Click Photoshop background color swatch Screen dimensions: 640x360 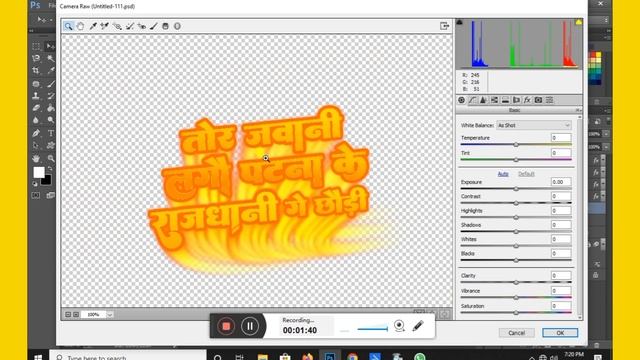pyautogui.click(x=47, y=180)
